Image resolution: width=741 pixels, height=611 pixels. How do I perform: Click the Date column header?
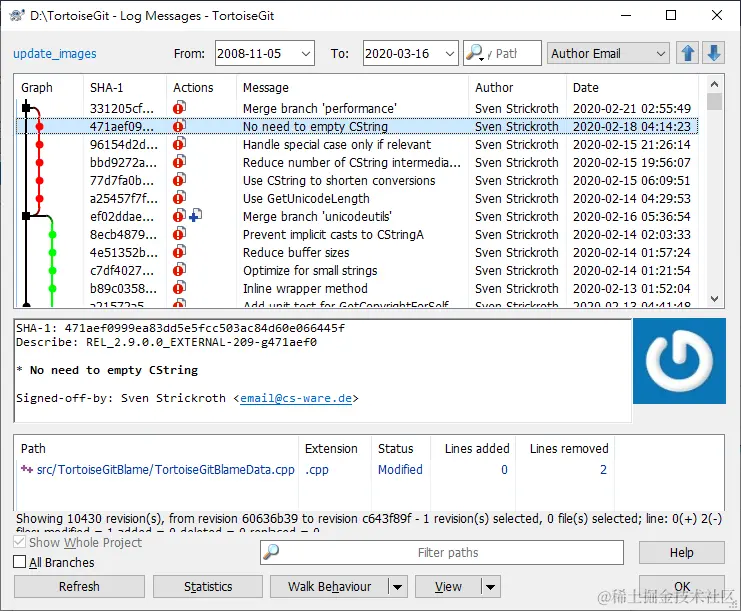coord(632,87)
